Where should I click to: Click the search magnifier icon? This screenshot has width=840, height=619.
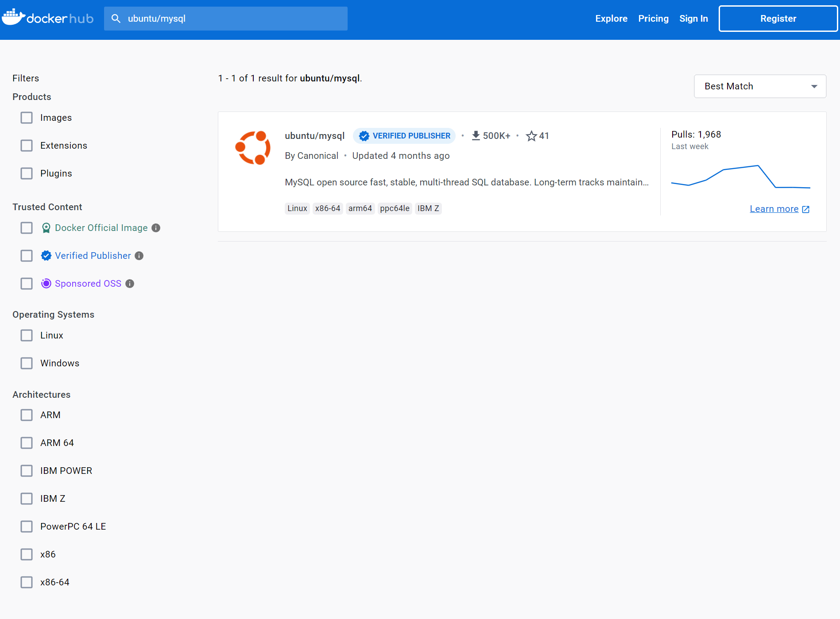(x=116, y=19)
